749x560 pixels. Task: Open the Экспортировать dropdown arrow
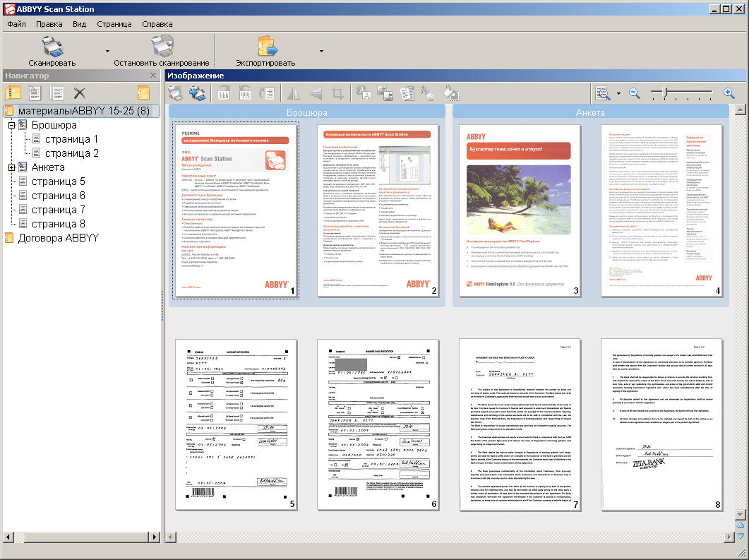321,51
